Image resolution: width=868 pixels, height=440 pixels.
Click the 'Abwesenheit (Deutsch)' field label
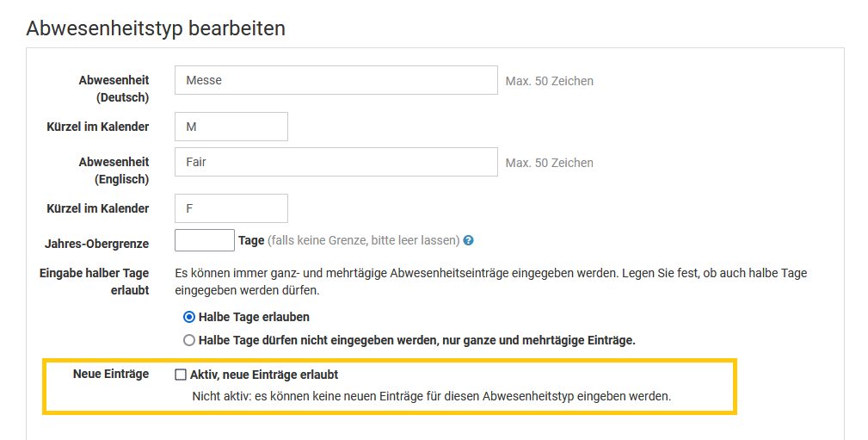click(x=114, y=89)
